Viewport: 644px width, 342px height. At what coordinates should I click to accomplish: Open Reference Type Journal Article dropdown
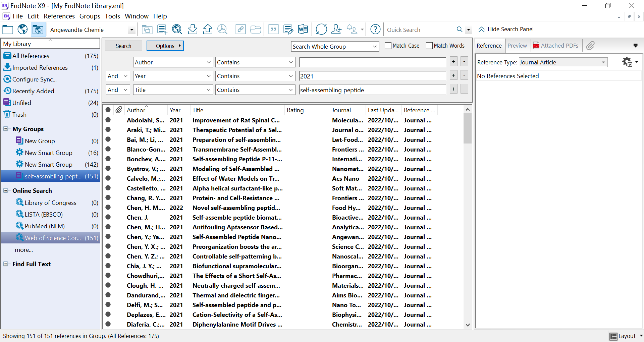pos(563,62)
